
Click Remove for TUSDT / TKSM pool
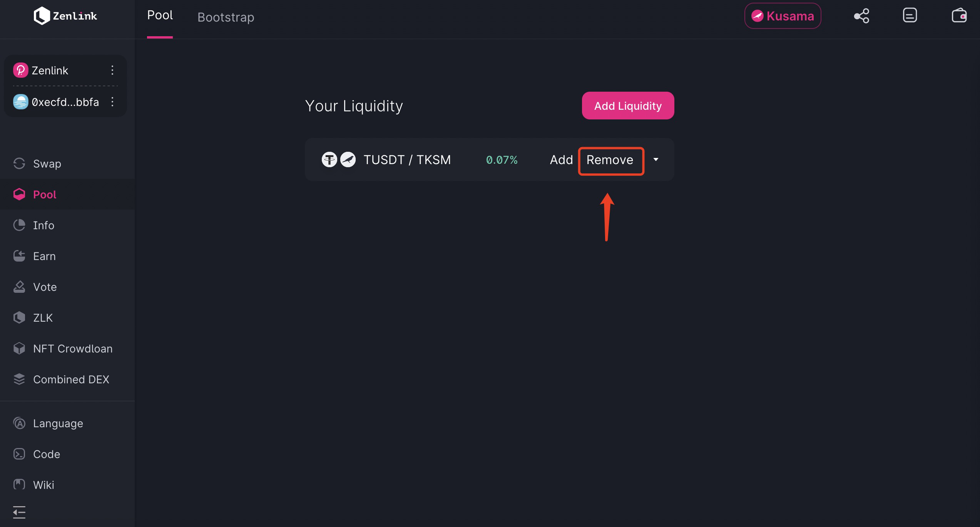click(x=610, y=160)
